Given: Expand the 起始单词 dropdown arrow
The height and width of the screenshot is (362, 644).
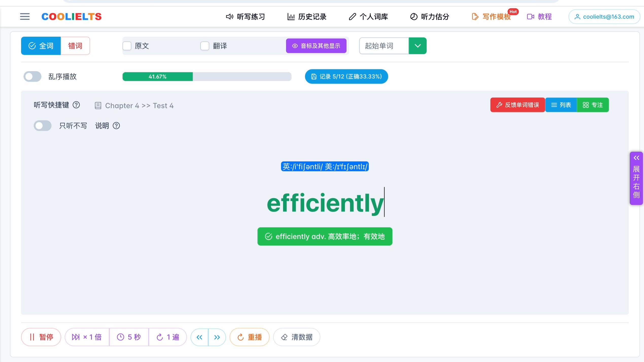Looking at the screenshot, I should 417,46.
